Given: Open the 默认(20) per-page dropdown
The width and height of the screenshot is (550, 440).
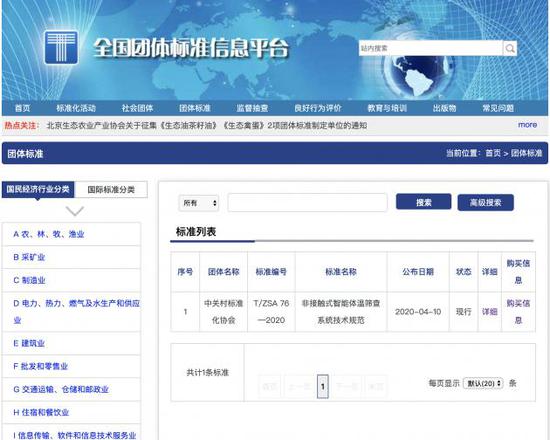Looking at the screenshot, I should tap(483, 383).
